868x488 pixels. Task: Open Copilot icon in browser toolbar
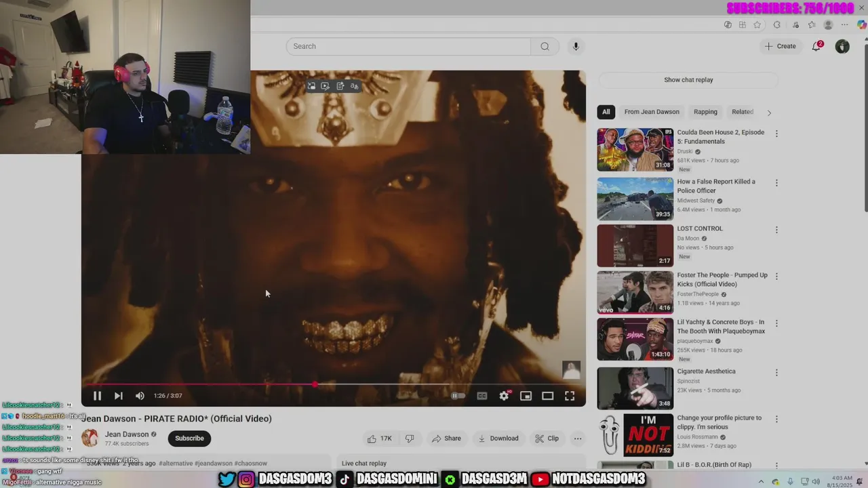coord(862,25)
